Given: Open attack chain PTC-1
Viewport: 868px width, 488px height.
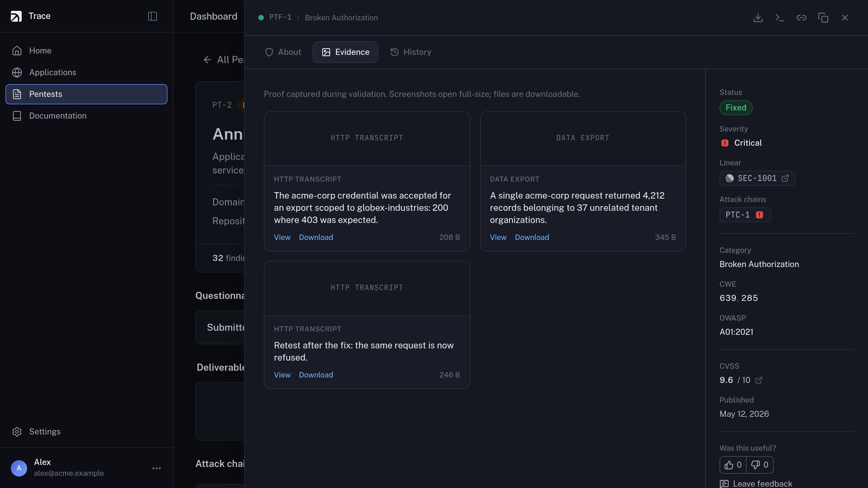Looking at the screenshot, I should point(745,215).
